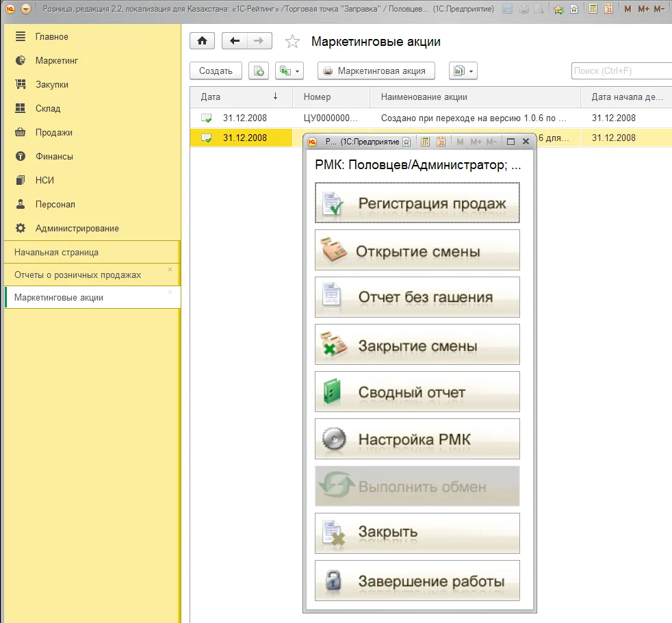Open Настройка РМК
This screenshot has height=623, width=672.
coord(417,439)
